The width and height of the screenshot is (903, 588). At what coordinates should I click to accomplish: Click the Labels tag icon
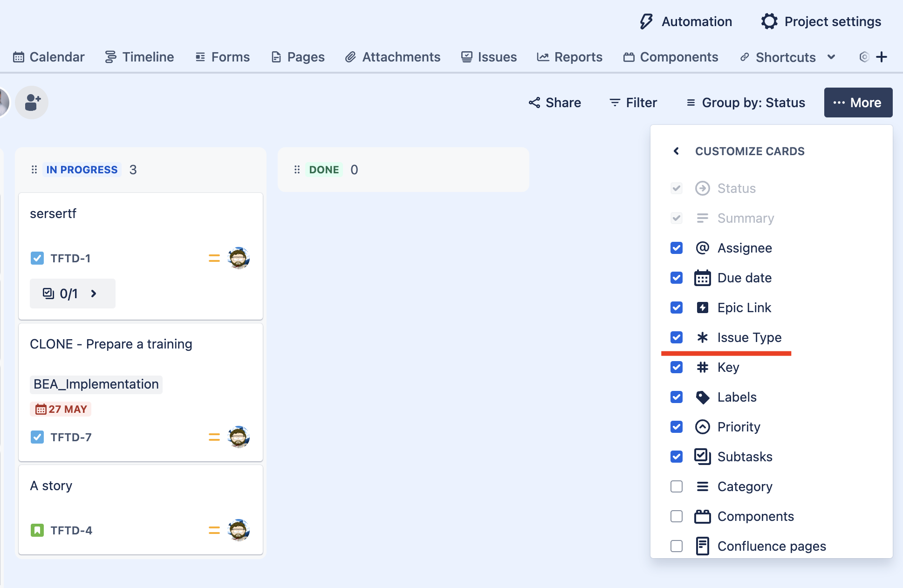(702, 397)
